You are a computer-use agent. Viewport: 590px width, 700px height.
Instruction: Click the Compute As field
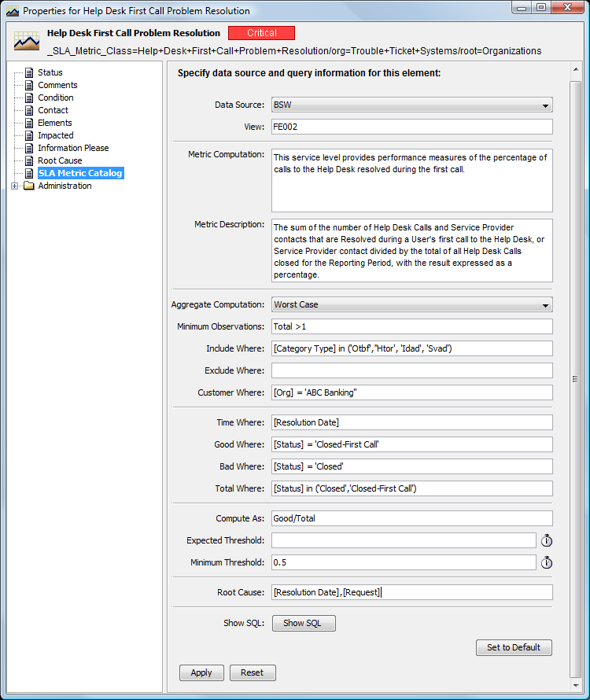[411, 518]
